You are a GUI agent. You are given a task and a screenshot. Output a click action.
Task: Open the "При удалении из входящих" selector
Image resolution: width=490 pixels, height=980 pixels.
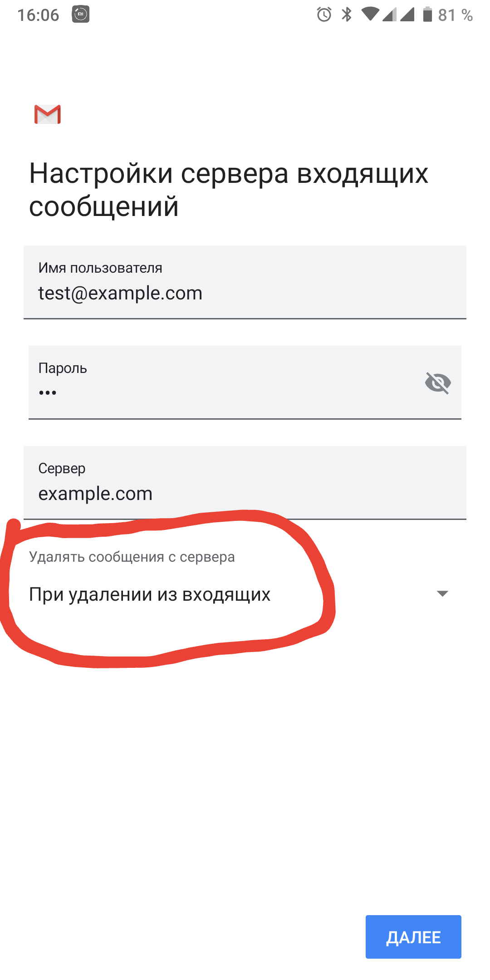(150, 594)
